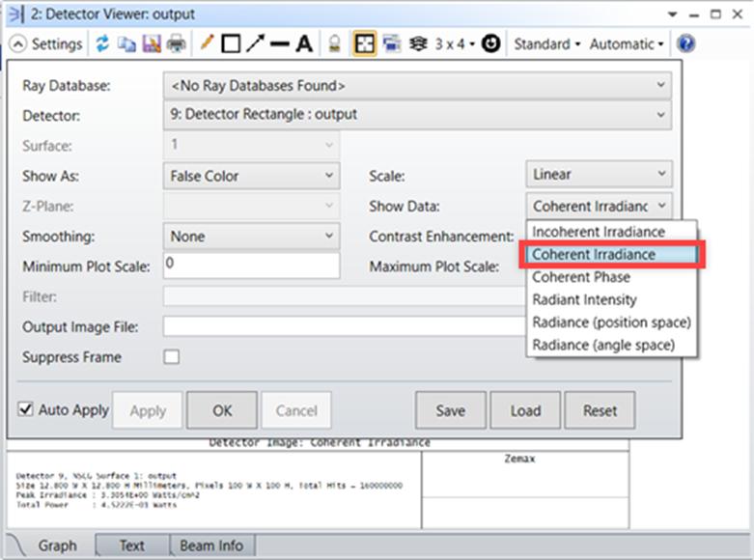Click the Minimum Plot Scale field

(x=251, y=266)
